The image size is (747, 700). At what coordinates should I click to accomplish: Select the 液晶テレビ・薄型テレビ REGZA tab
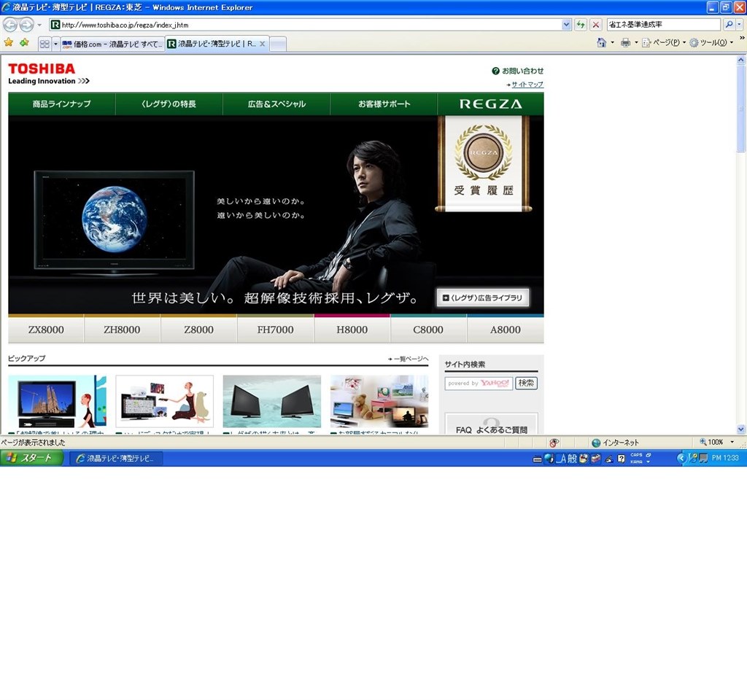coord(217,43)
